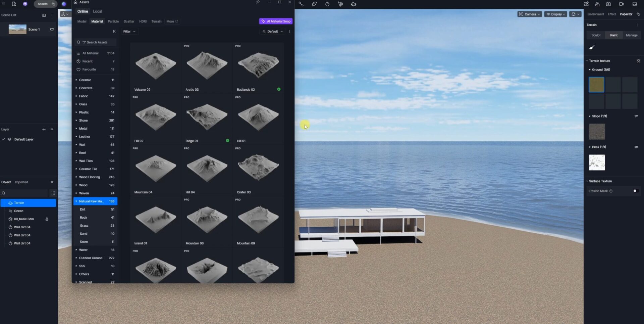Select the first Ground texture swatch
Image resolution: width=644 pixels, height=324 pixels.
tap(596, 85)
